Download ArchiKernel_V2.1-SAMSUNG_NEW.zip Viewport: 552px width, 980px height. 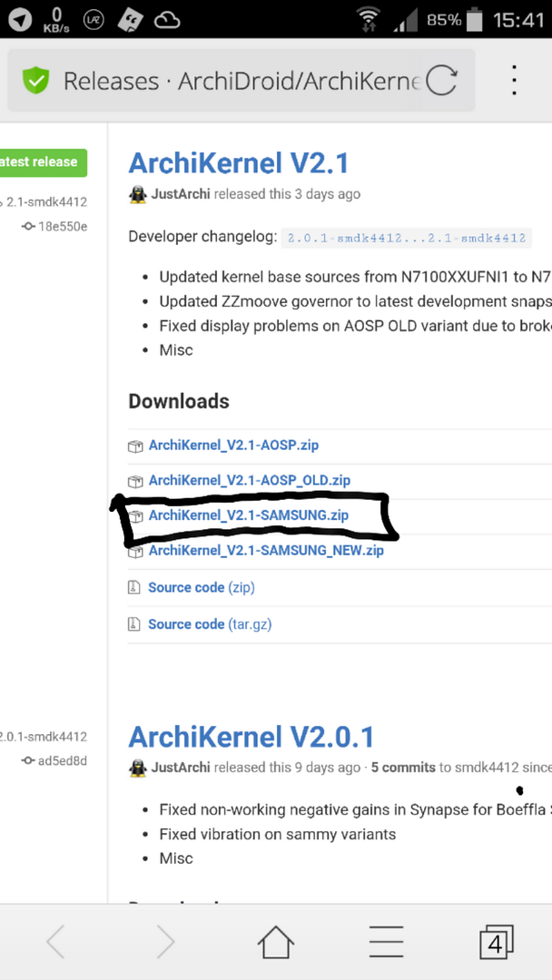click(x=266, y=551)
